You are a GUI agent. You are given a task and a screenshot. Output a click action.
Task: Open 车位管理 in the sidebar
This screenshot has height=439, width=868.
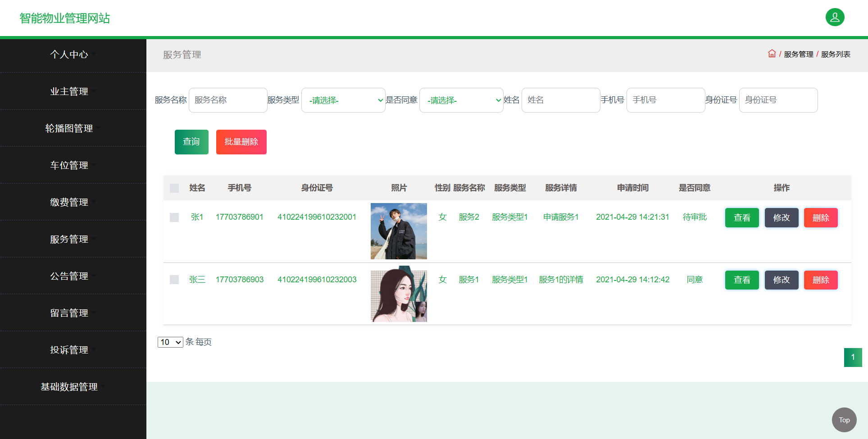(70, 165)
